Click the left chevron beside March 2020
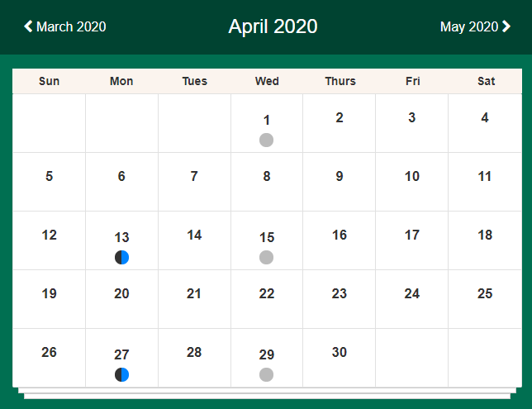This screenshot has height=409, width=532. [28, 26]
